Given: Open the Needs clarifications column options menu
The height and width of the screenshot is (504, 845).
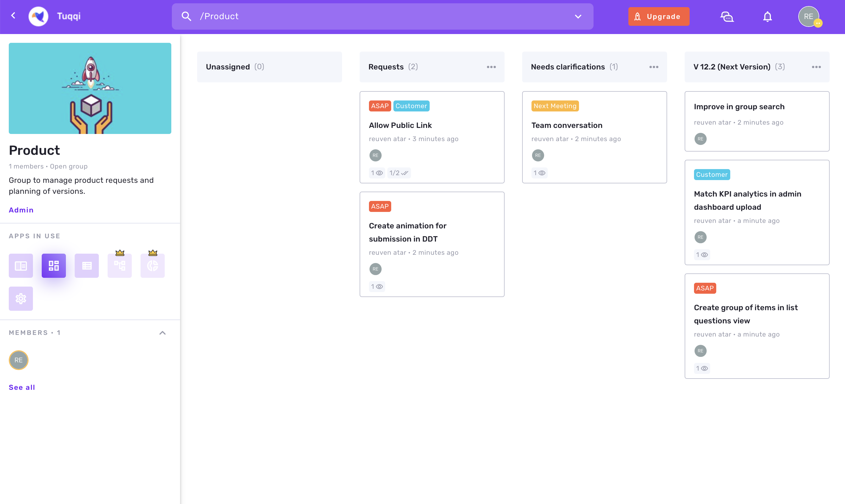Looking at the screenshot, I should 654,67.
